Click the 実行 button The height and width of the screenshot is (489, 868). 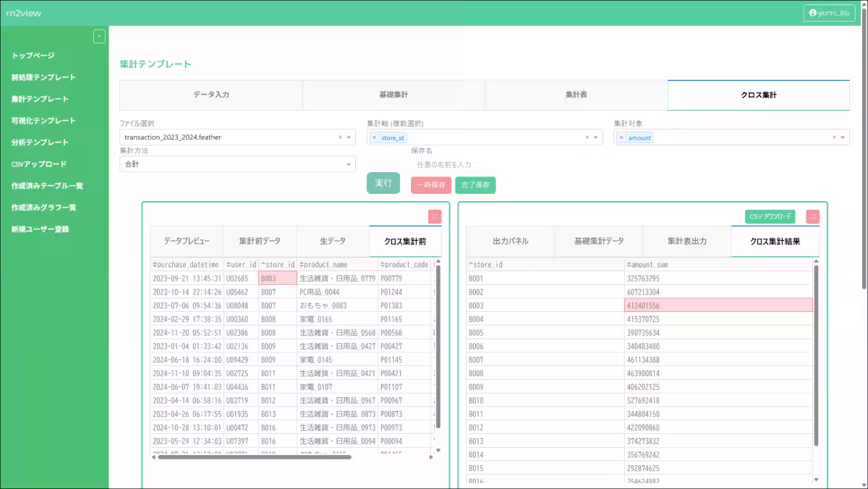pos(383,184)
